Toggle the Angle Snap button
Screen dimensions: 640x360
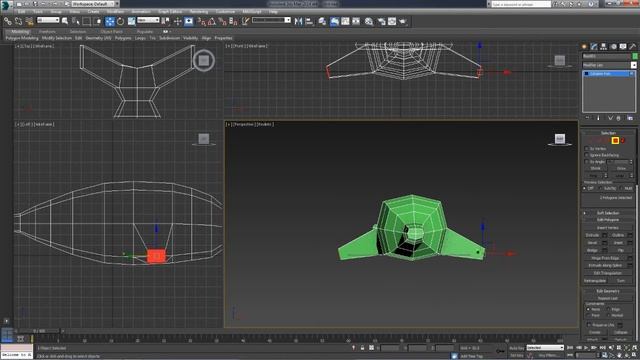(212, 21)
